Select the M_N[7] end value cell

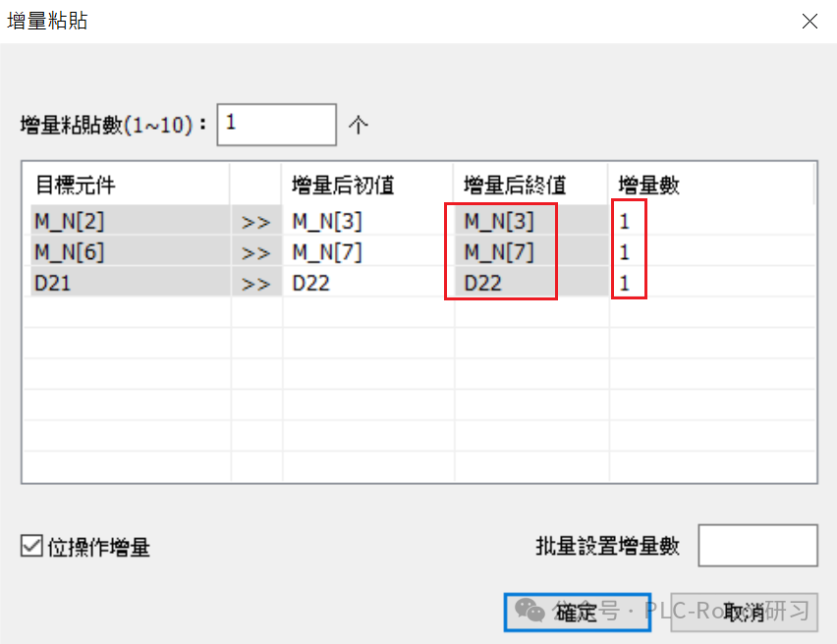[501, 251]
